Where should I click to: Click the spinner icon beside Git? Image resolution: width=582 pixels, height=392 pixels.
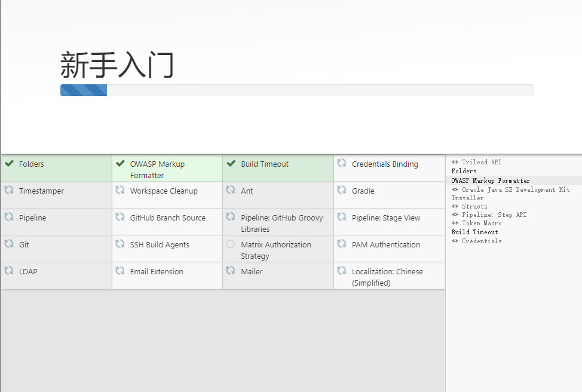[9, 244]
